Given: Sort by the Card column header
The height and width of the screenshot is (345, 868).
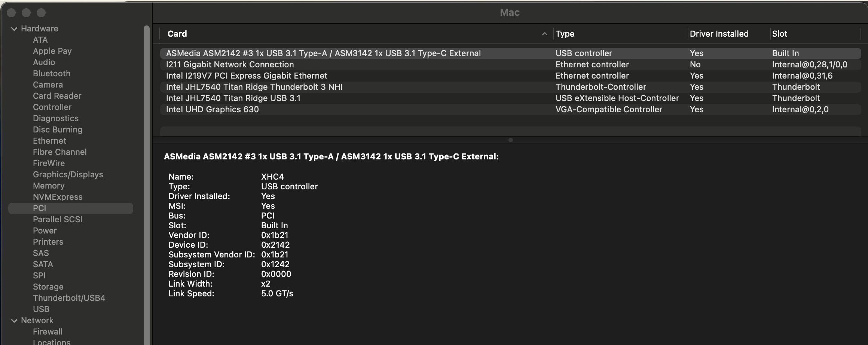Looking at the screenshot, I should [177, 34].
